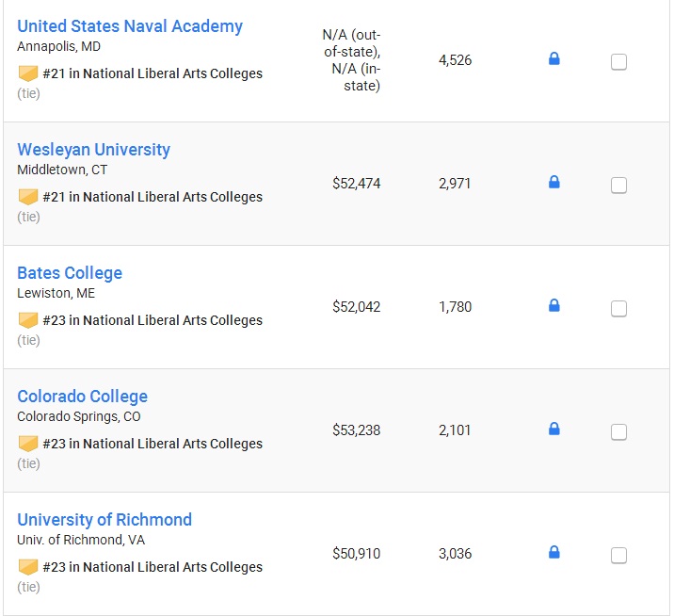Go to the Bates College page

70,273
